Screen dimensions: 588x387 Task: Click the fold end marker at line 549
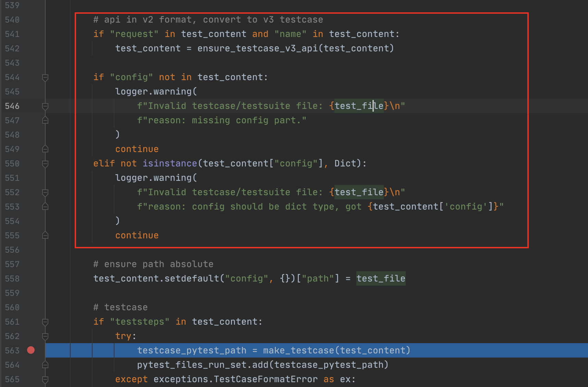(x=45, y=149)
